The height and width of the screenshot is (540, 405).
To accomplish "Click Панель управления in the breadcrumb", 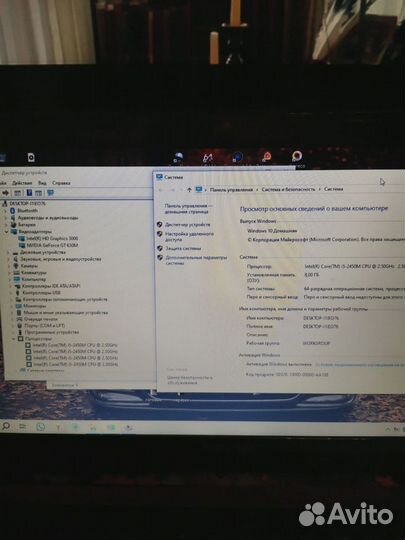I will coord(231,189).
